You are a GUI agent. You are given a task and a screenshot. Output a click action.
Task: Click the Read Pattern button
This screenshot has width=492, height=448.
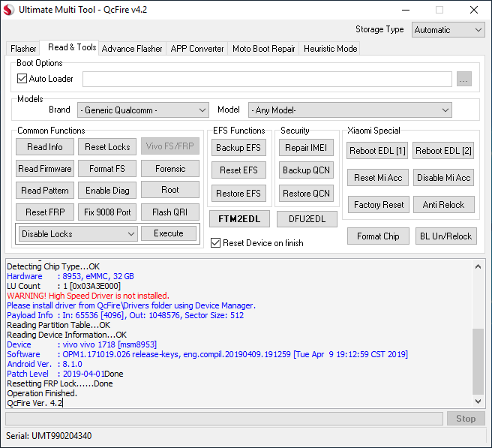pyautogui.click(x=45, y=191)
